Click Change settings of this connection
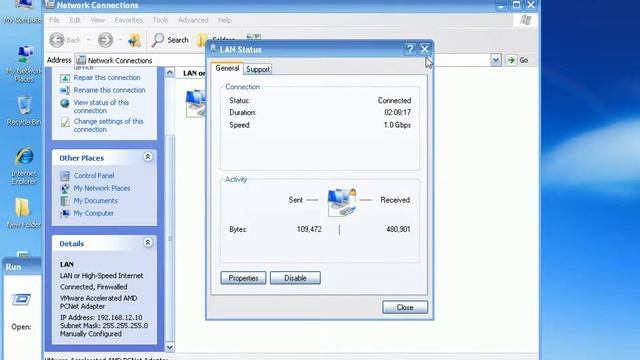The width and height of the screenshot is (640, 360). (109, 125)
